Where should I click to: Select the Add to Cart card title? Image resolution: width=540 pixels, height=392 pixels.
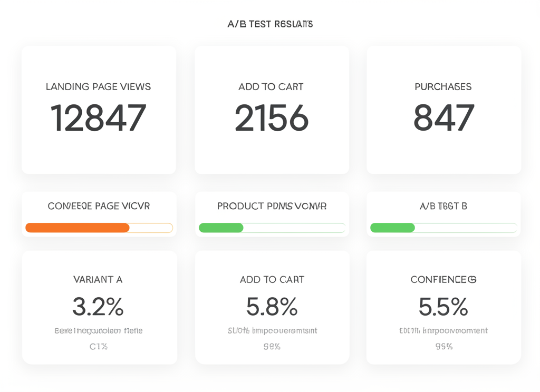coord(272,86)
